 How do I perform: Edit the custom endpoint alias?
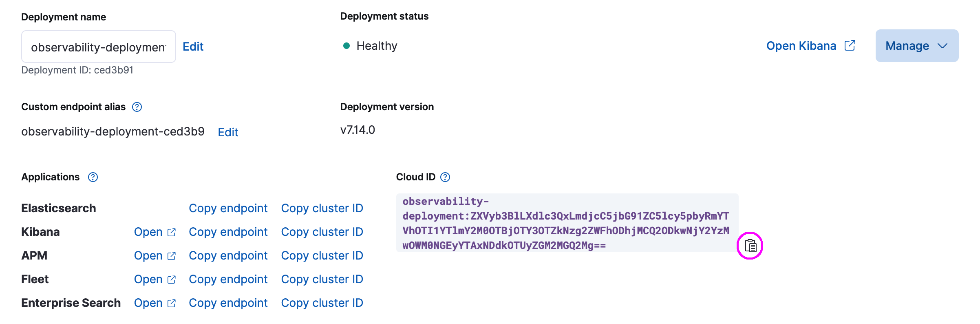point(228,132)
